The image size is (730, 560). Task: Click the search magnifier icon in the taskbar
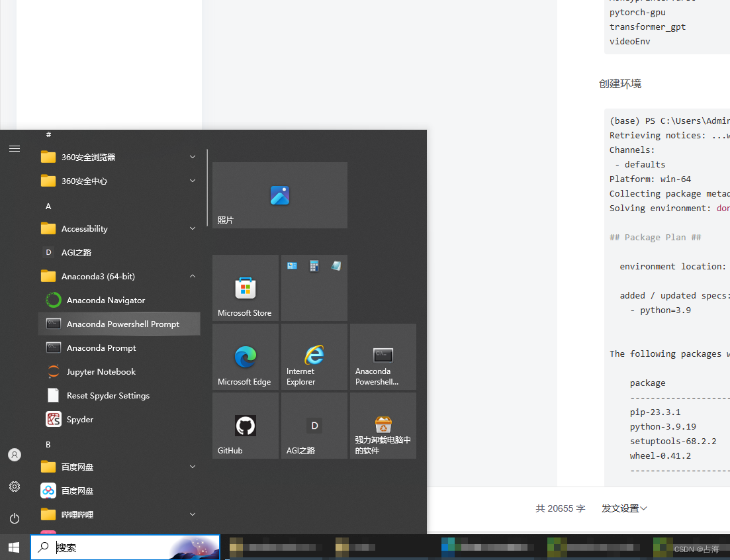[43, 547]
